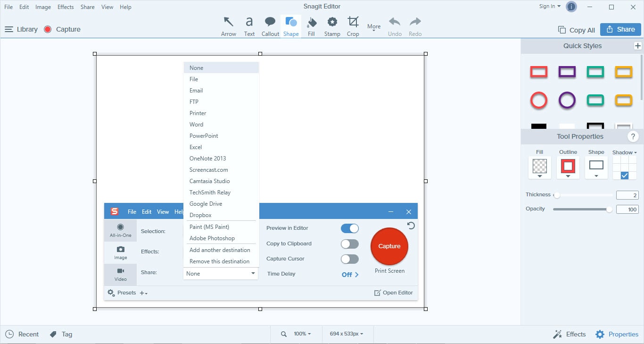
Task: Open the Outline color dropdown
Action: [568, 168]
